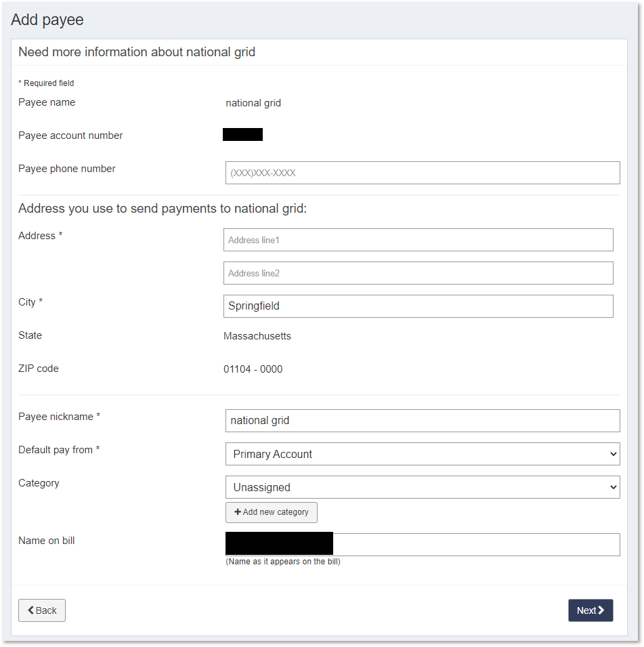
Task: Click 'Need more information about national grid' heading
Action: point(137,52)
